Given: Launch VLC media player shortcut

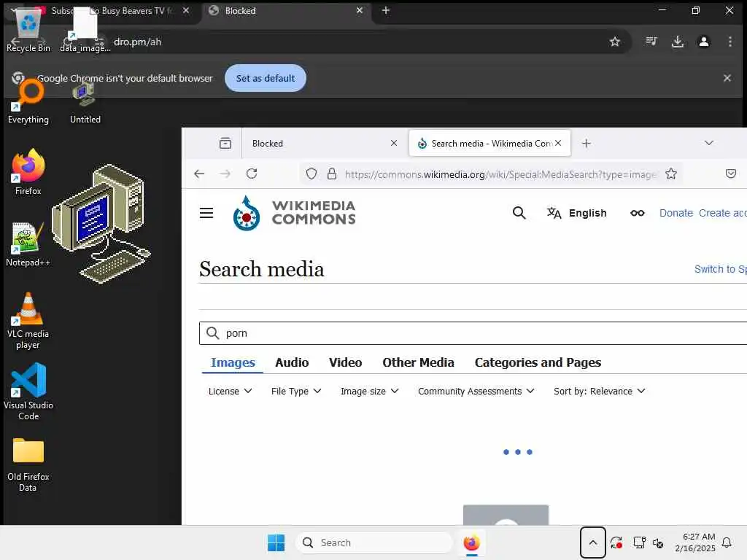Looking at the screenshot, I should 28,321.
